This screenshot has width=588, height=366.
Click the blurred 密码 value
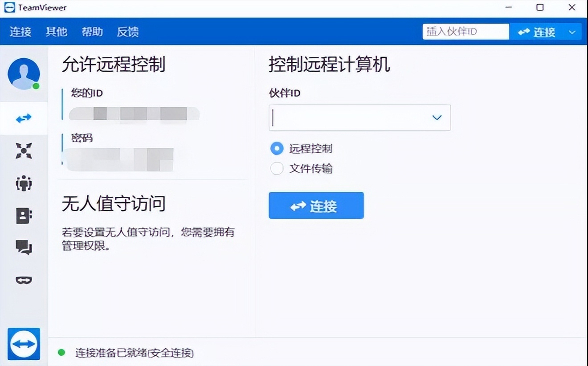(119, 159)
